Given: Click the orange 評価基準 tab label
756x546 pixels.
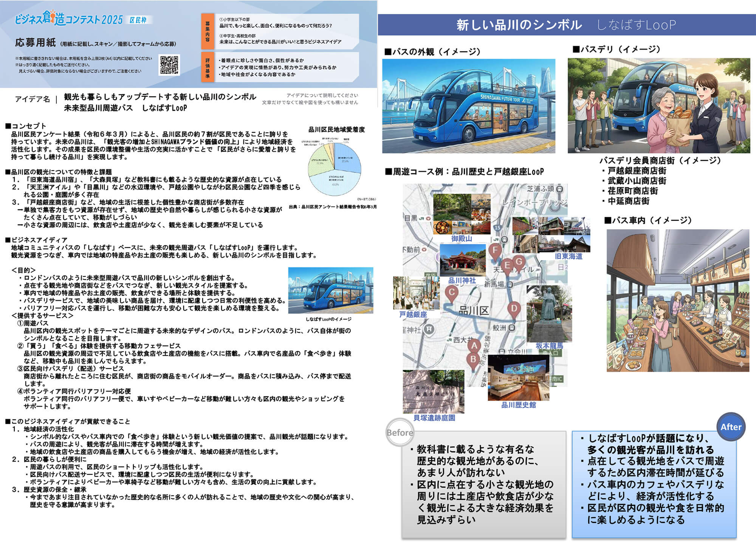Looking at the screenshot, I should tap(208, 68).
